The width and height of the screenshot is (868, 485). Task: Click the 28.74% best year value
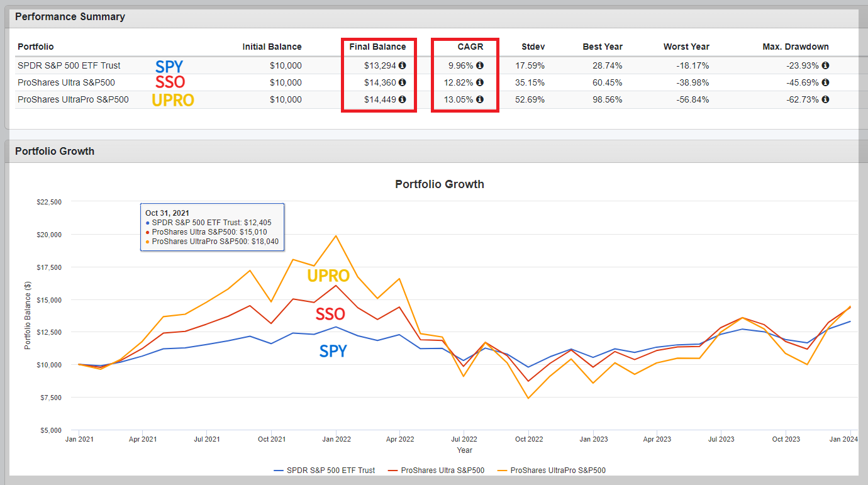[608, 65]
